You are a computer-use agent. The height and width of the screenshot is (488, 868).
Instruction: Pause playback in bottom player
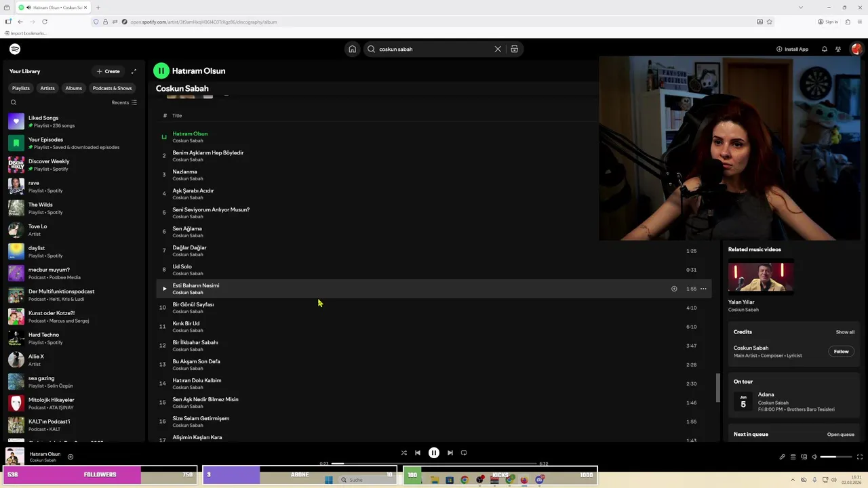point(434,453)
